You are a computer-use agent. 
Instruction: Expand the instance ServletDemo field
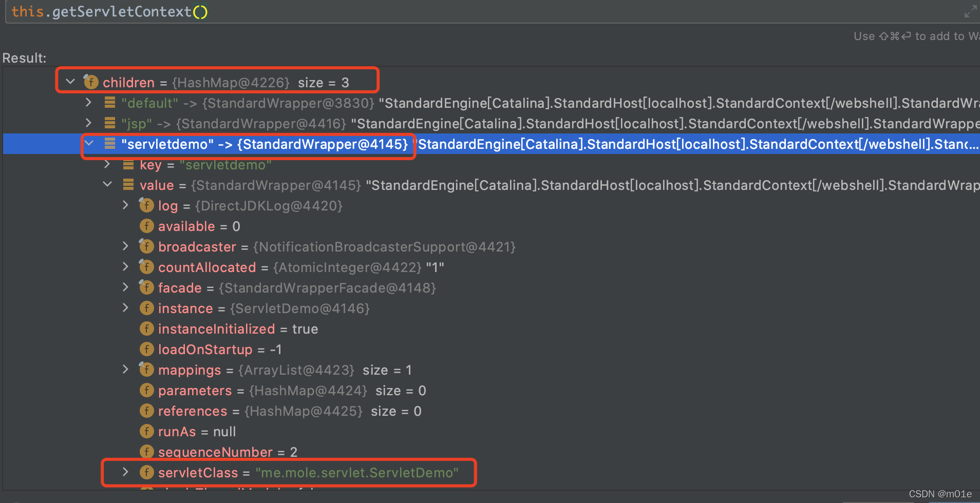[x=126, y=308]
